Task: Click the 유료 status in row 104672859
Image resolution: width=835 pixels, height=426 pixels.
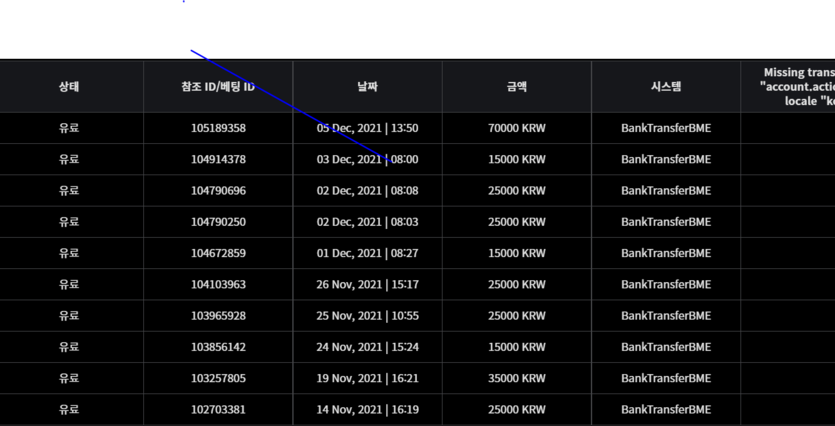Action: coord(69,253)
